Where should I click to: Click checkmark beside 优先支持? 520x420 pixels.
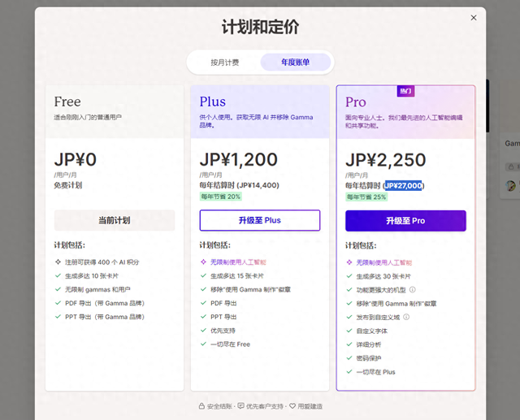203,330
